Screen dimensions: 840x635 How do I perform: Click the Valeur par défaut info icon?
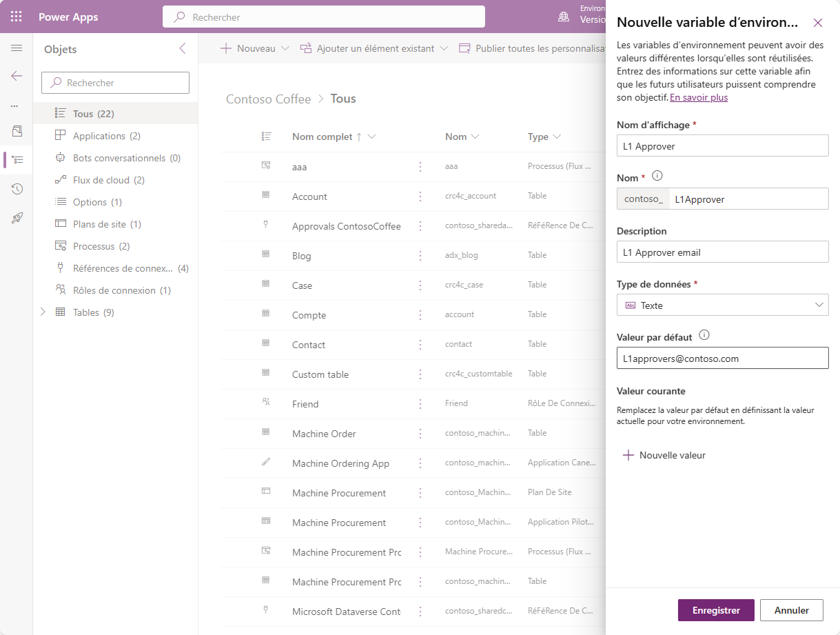[704, 335]
